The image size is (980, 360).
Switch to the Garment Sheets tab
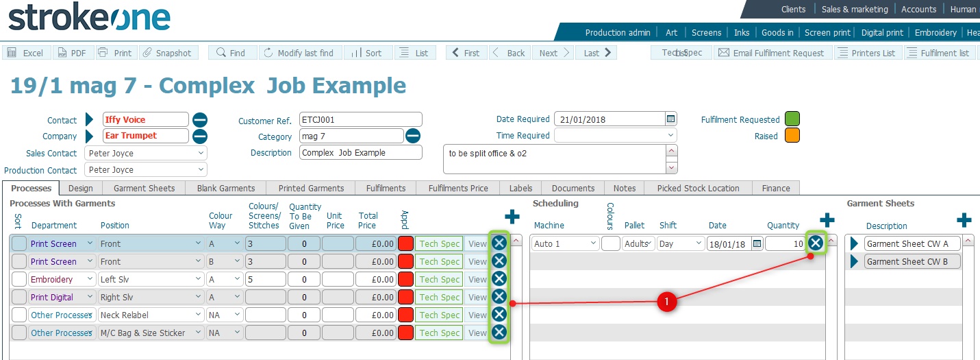tap(144, 188)
